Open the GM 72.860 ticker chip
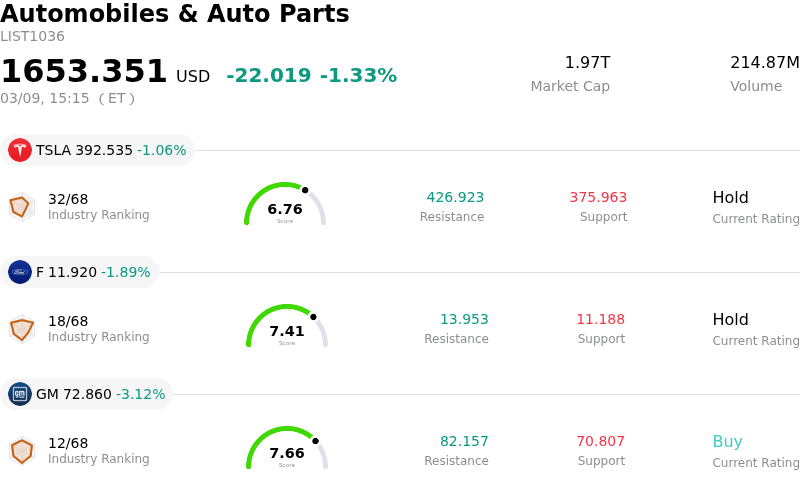Image resolution: width=800 pixels, height=488 pixels. coord(87,394)
